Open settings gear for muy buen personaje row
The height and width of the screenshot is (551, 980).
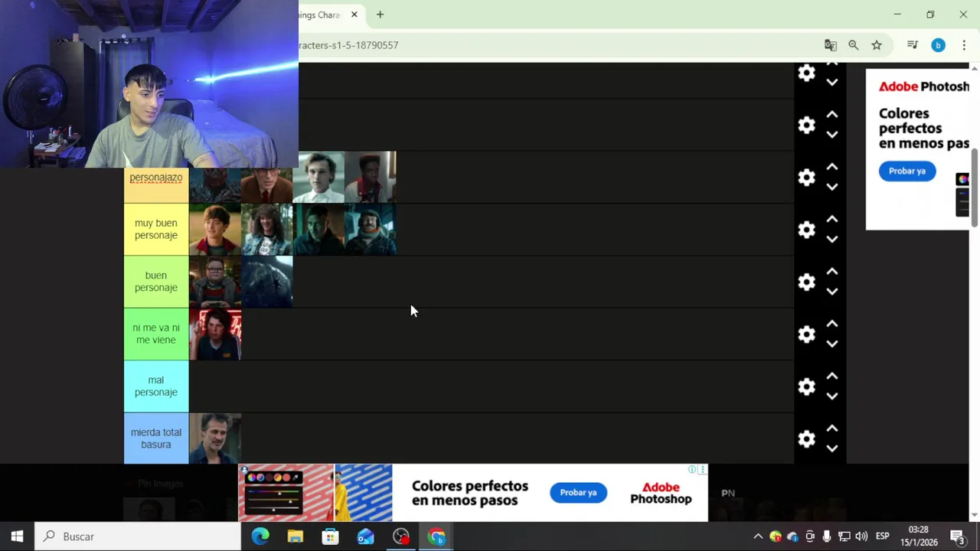coord(806,230)
